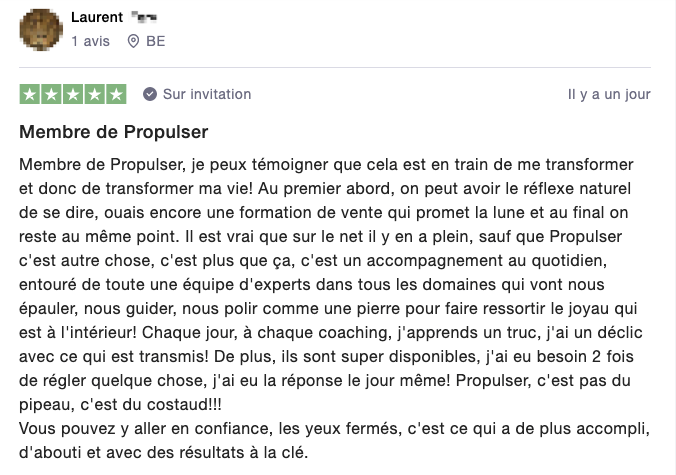
Task: Click the fourth green star
Action: click(x=94, y=94)
